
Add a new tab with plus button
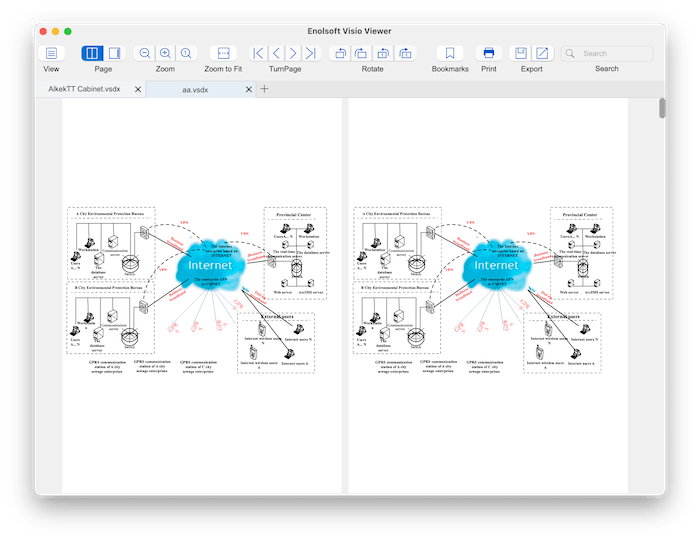265,89
